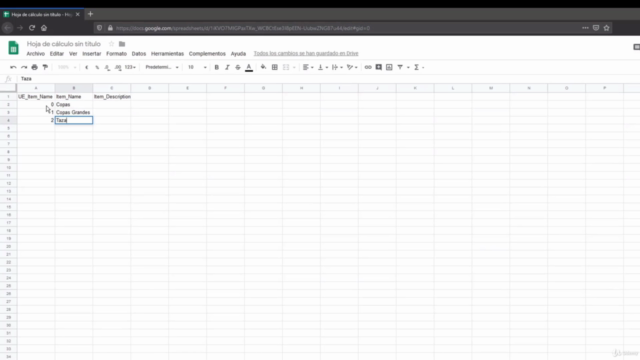Insert comment icon in toolbar
This screenshot has width=640, height=360.
pyautogui.click(x=379, y=67)
